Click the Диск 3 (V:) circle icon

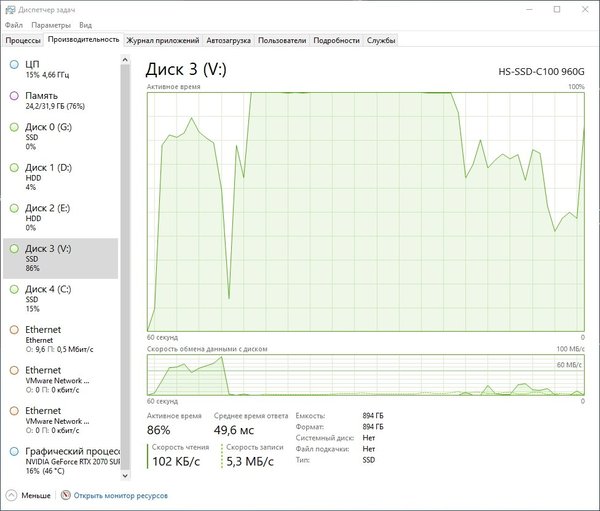point(14,249)
